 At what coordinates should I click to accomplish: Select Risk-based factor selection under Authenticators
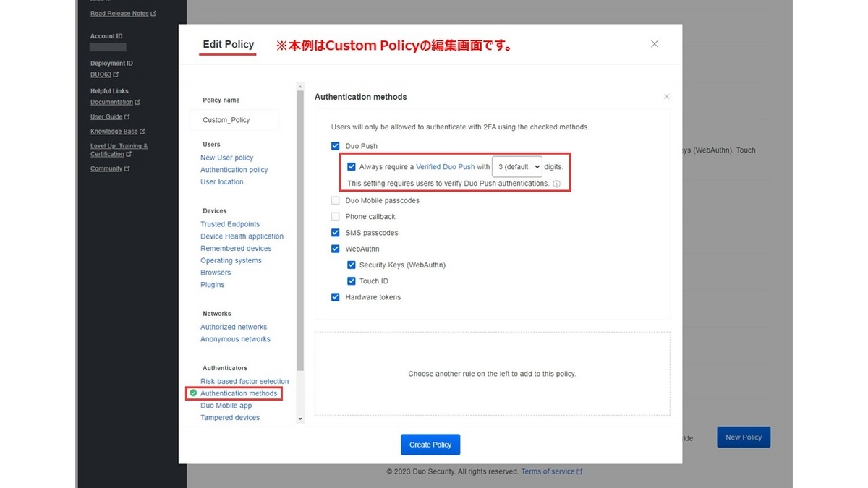point(244,381)
